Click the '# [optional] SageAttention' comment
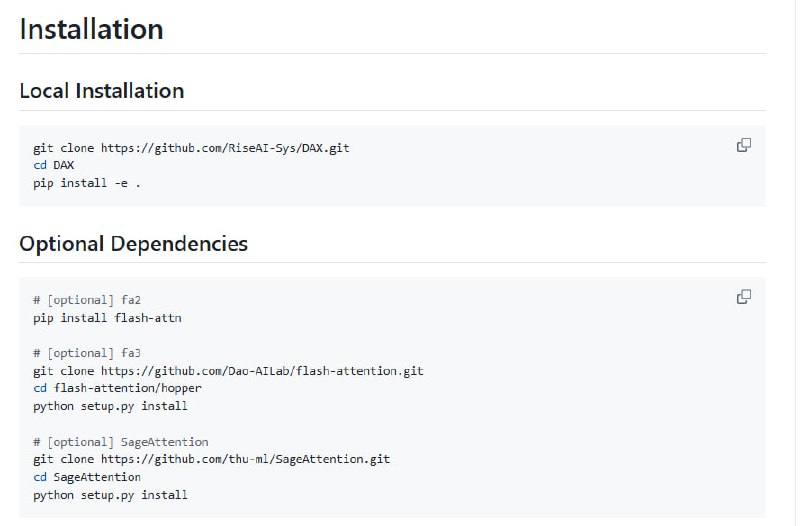This screenshot has width=800, height=526. (x=121, y=441)
